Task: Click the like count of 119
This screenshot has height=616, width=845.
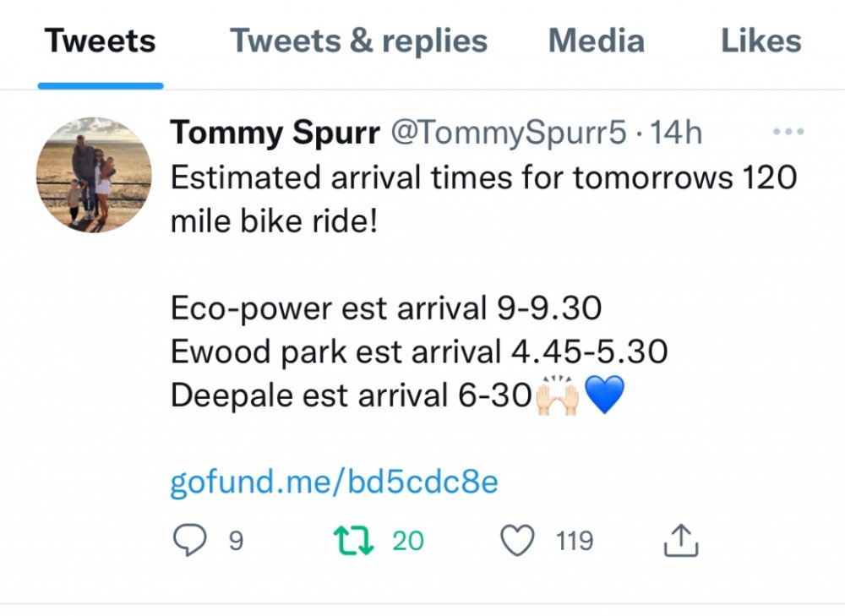Action: click(x=575, y=541)
